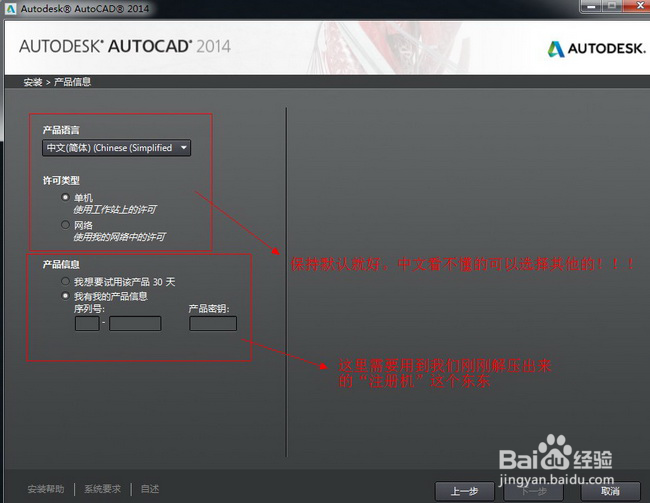Go back with the 上一步 button
Screen dimensions: 650x503
pyautogui.click(x=464, y=491)
